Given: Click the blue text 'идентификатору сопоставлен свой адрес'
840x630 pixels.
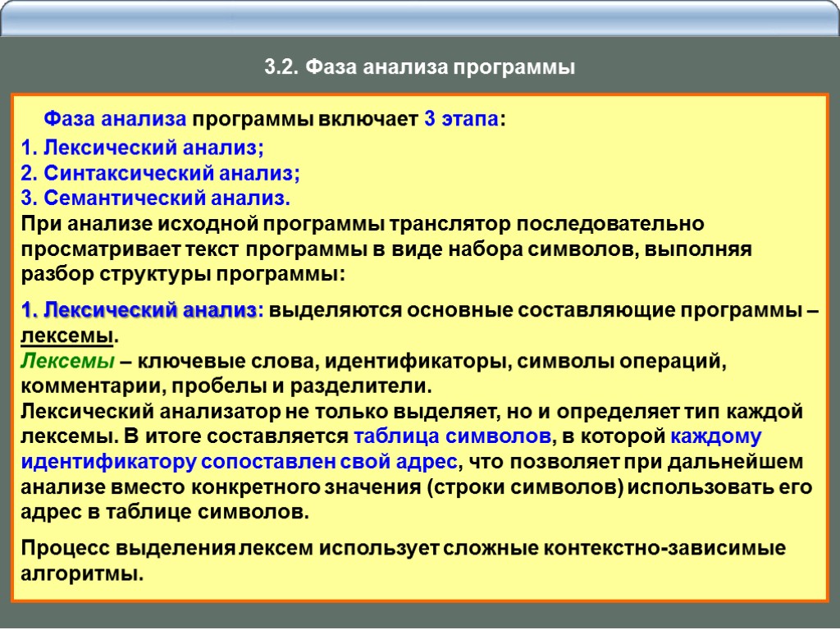Looking at the screenshot, I should 240,462.
